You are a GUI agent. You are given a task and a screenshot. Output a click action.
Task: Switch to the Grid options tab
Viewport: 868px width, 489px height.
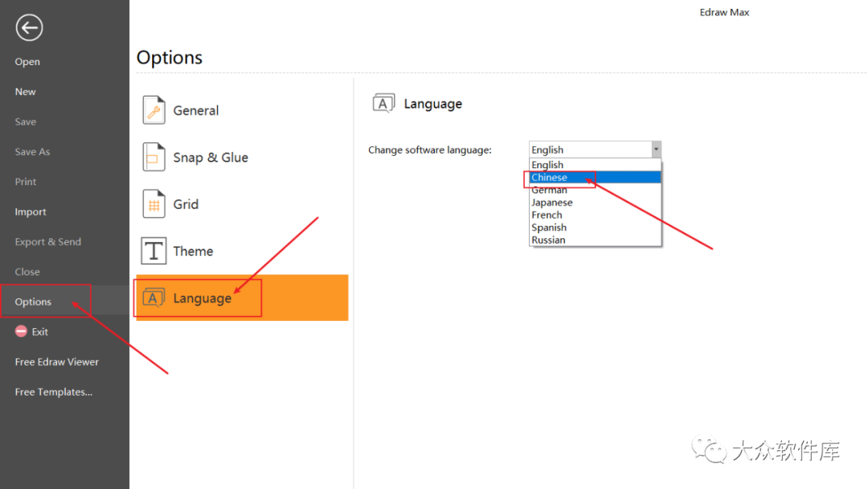(x=242, y=204)
